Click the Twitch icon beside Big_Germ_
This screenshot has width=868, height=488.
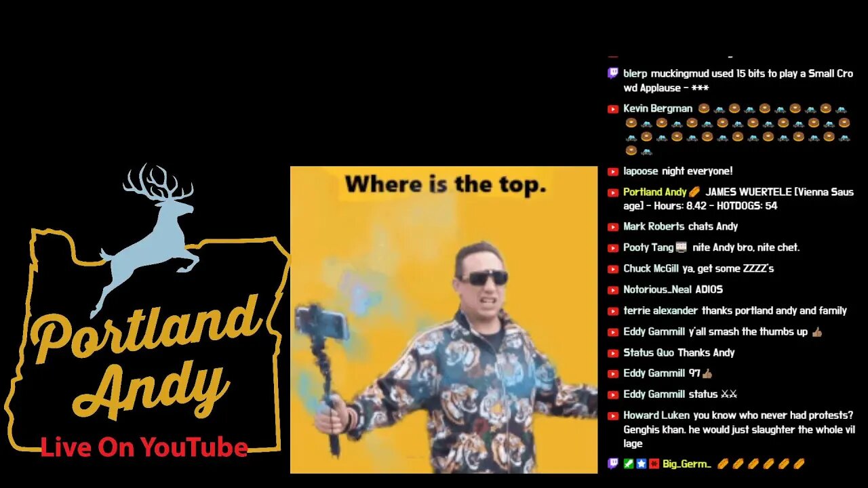(612, 464)
